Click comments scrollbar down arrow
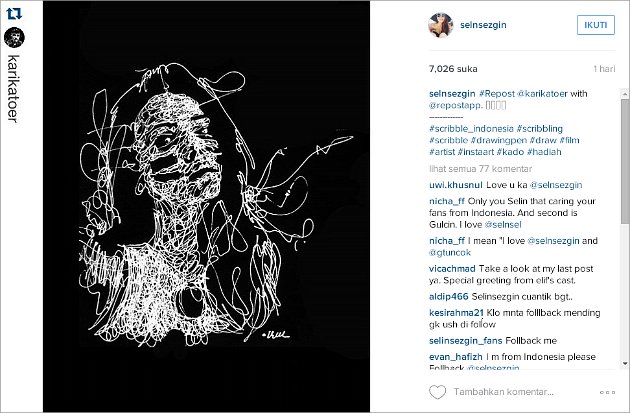 tap(625, 364)
